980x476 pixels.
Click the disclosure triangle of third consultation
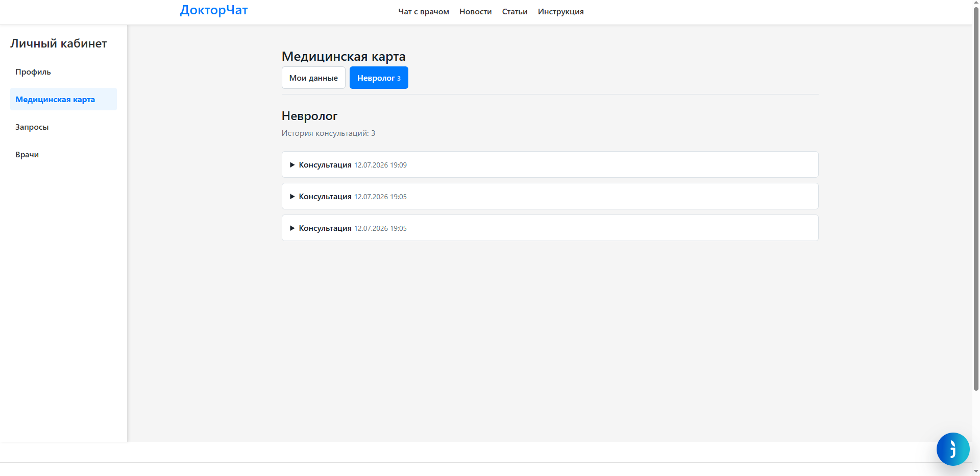(x=292, y=228)
